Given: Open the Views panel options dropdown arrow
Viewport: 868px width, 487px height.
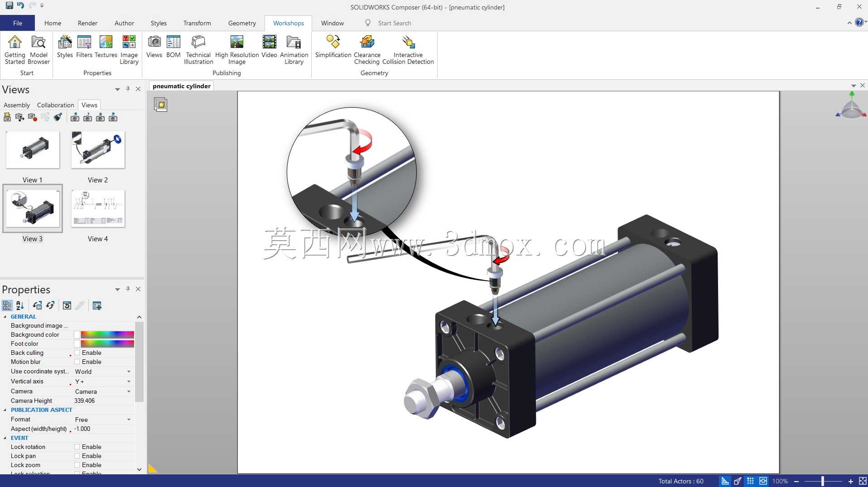Looking at the screenshot, I should coord(117,89).
